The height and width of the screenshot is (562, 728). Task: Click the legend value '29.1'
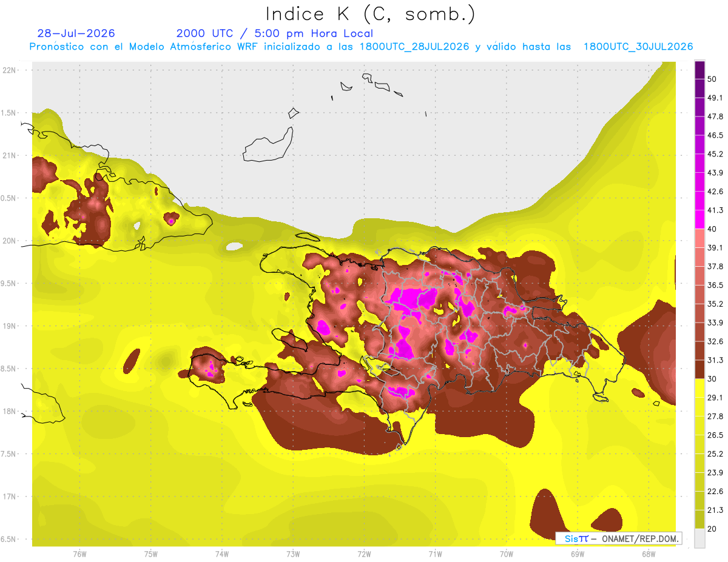point(715,398)
